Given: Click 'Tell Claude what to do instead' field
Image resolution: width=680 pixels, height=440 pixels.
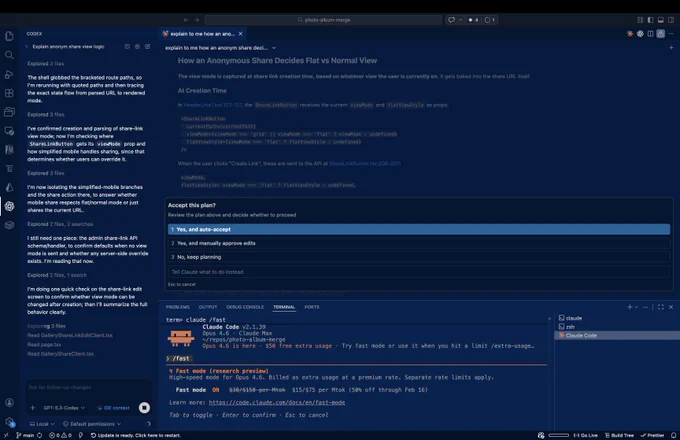Looking at the screenshot, I should (x=419, y=272).
